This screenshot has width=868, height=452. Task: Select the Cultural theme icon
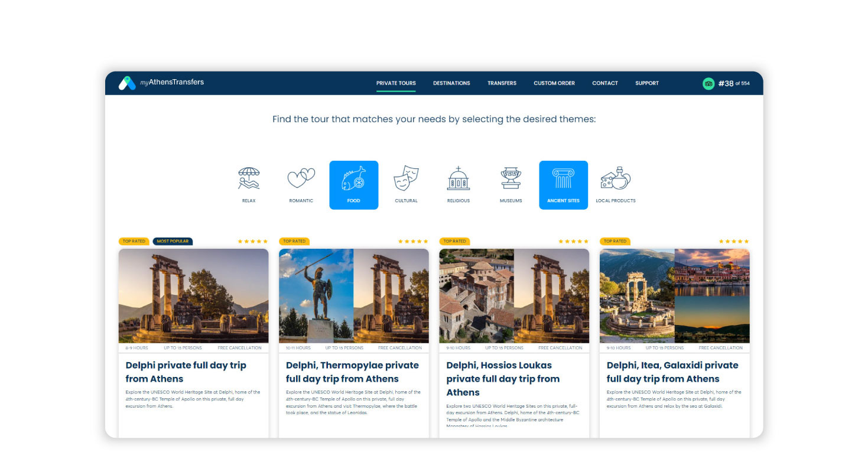406,183
